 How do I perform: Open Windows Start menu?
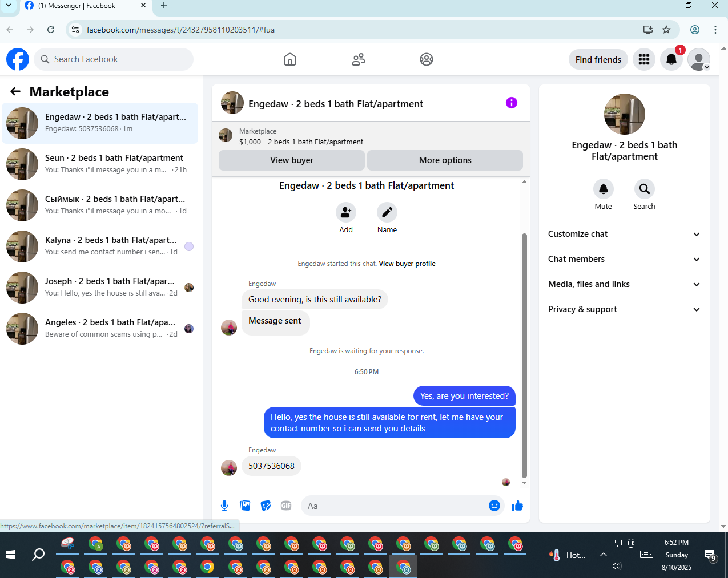click(11, 555)
